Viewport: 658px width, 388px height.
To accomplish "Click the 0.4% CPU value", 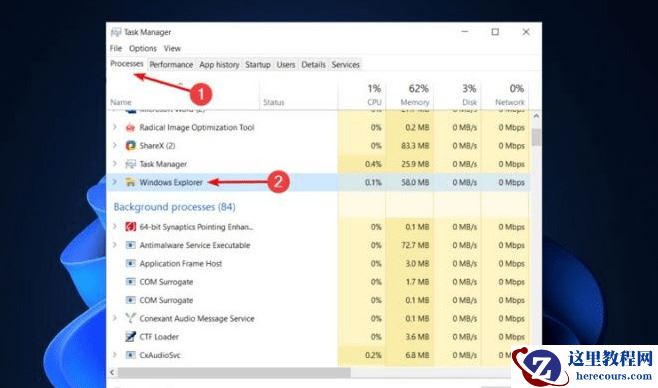I will tap(373, 164).
